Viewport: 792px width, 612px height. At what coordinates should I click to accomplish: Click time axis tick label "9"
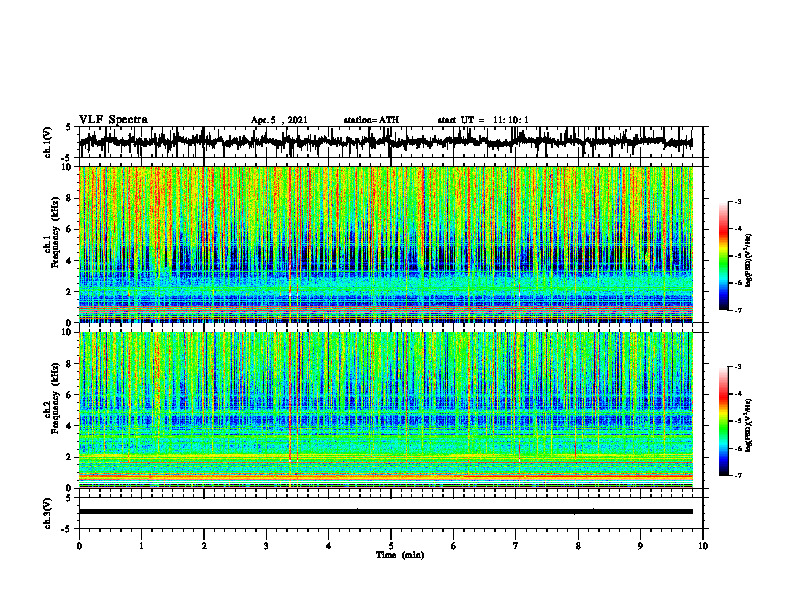640,546
